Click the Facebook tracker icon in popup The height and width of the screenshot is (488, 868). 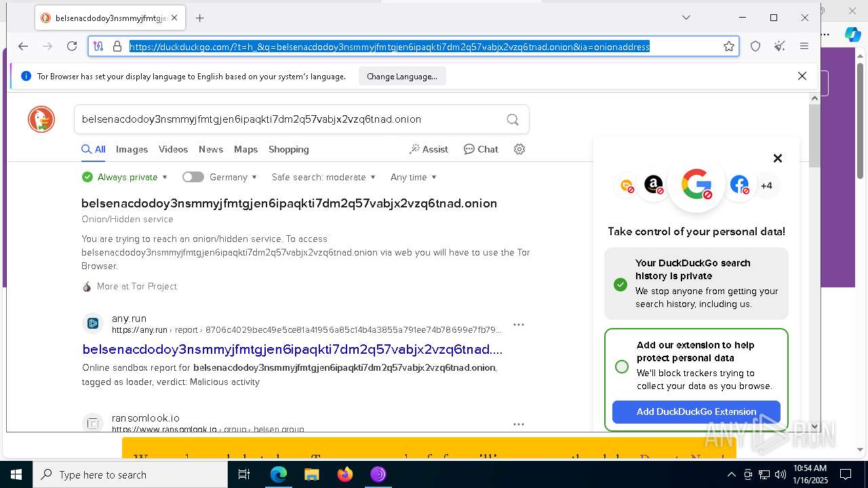tap(739, 184)
